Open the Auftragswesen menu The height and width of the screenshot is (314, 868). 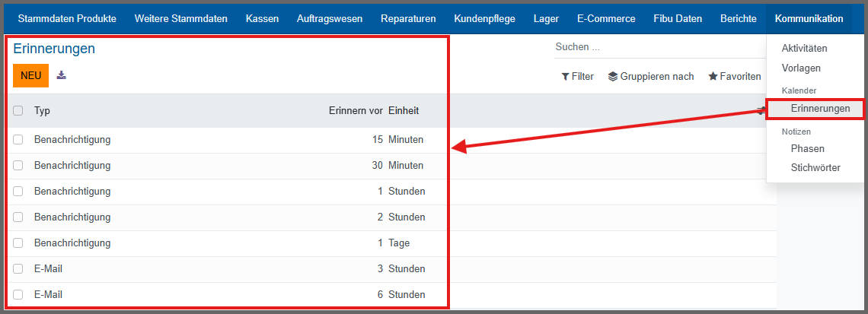(330, 18)
